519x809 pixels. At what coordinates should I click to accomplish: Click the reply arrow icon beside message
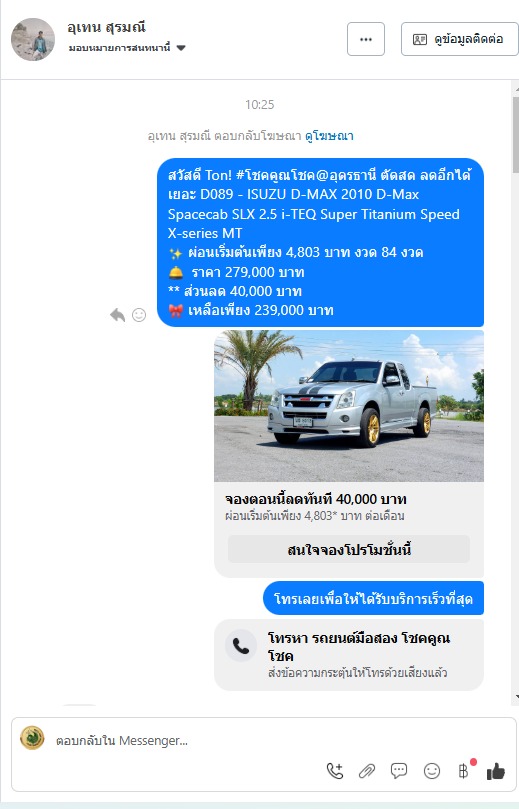click(x=118, y=315)
